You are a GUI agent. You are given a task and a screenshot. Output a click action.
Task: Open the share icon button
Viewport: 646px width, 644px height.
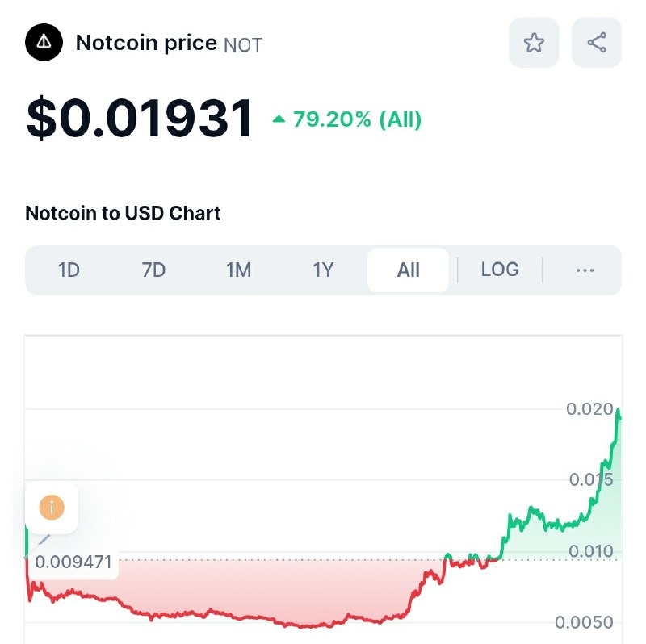597,43
